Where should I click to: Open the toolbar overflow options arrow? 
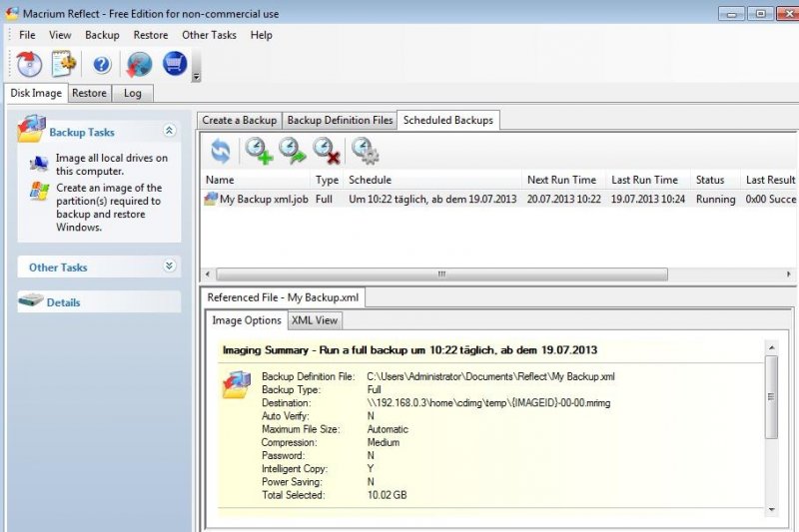[196, 77]
